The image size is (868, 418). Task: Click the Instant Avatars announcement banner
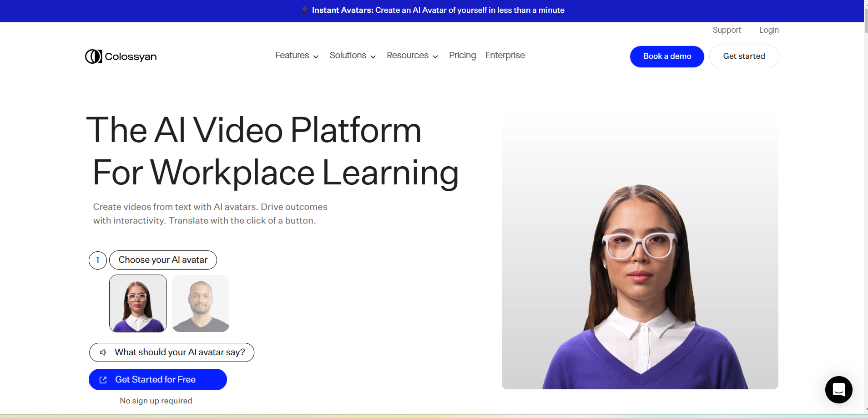[438, 10]
